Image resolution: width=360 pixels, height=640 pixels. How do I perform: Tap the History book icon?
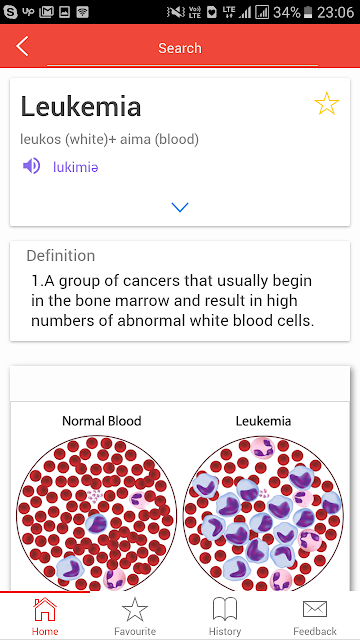click(225, 609)
